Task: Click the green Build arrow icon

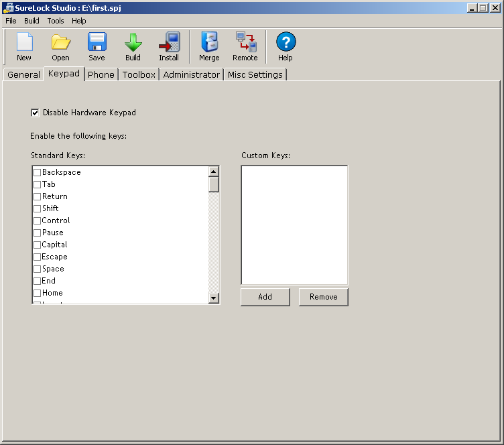Action: point(133,42)
